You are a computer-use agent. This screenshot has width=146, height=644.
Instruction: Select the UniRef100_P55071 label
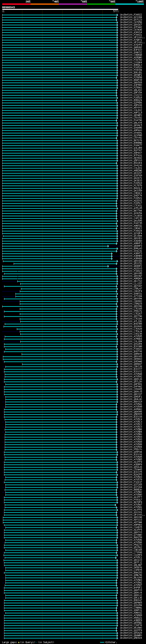click(131, 311)
